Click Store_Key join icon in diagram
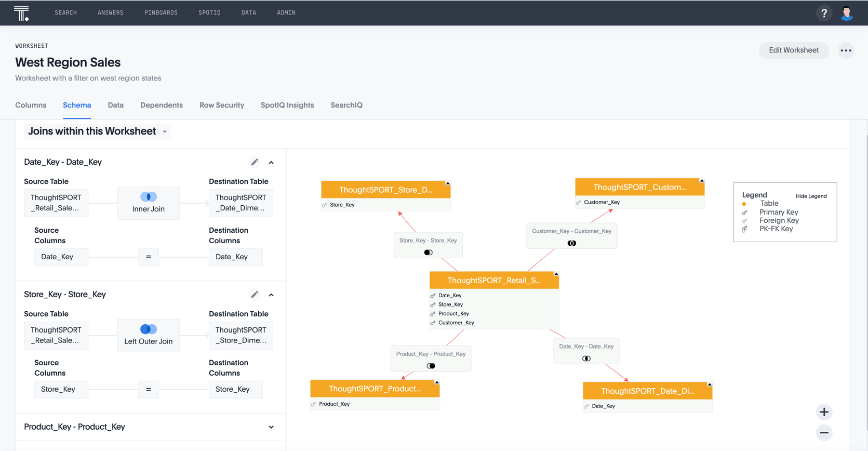Screen dimensions: 868x451 [428, 253]
